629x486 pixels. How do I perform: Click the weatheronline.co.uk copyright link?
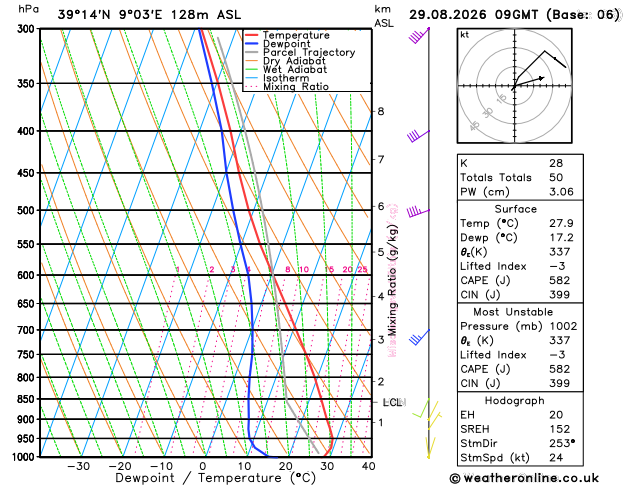tap(524, 478)
